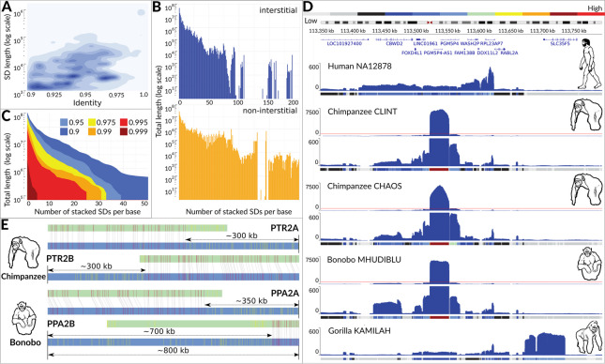Click the CBWD2 gene annotation
The image size is (605, 364).
[x=394, y=43]
